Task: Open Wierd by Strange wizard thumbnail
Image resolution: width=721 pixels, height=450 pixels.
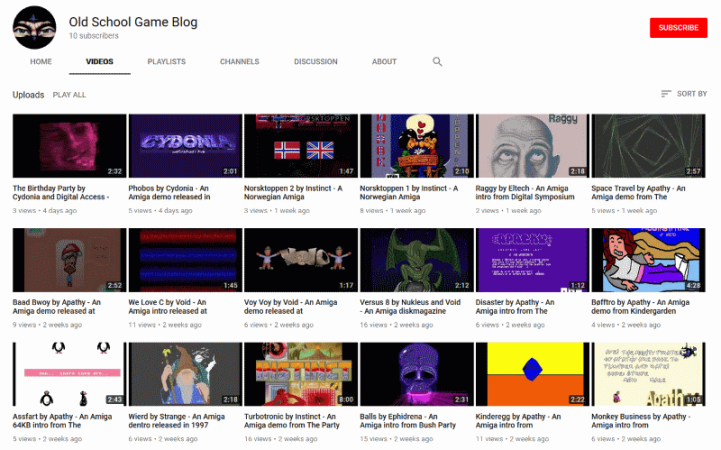Action: (x=185, y=373)
